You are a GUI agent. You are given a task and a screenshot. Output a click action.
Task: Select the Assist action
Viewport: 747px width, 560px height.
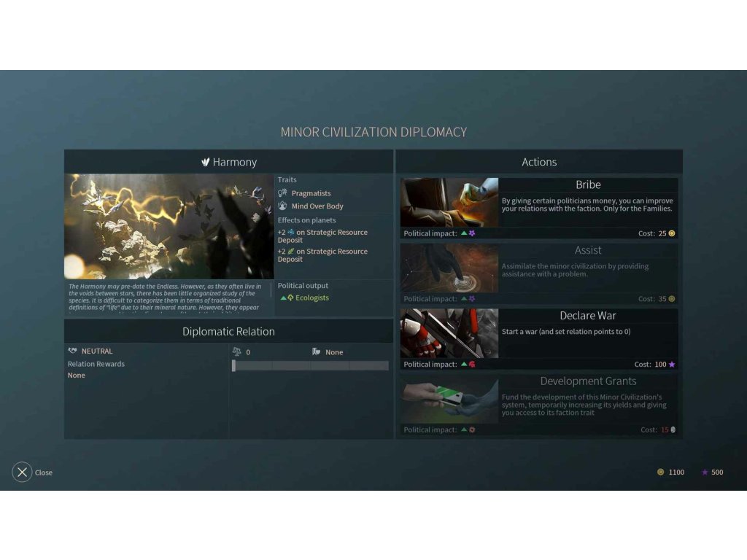[539, 273]
